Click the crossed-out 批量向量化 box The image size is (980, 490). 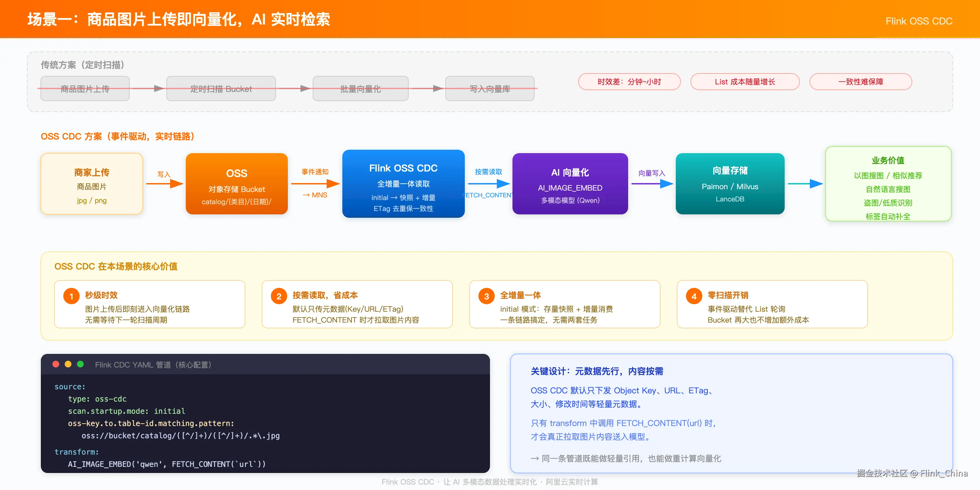point(360,88)
